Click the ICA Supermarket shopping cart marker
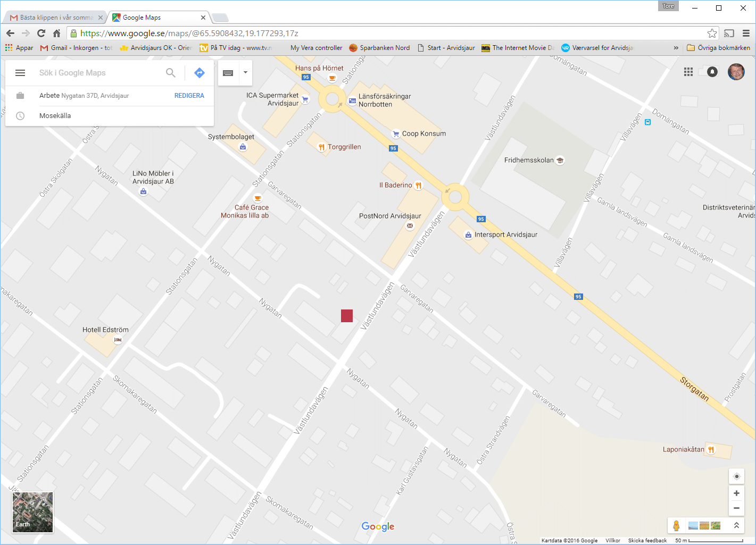The image size is (756, 545). coord(305,99)
